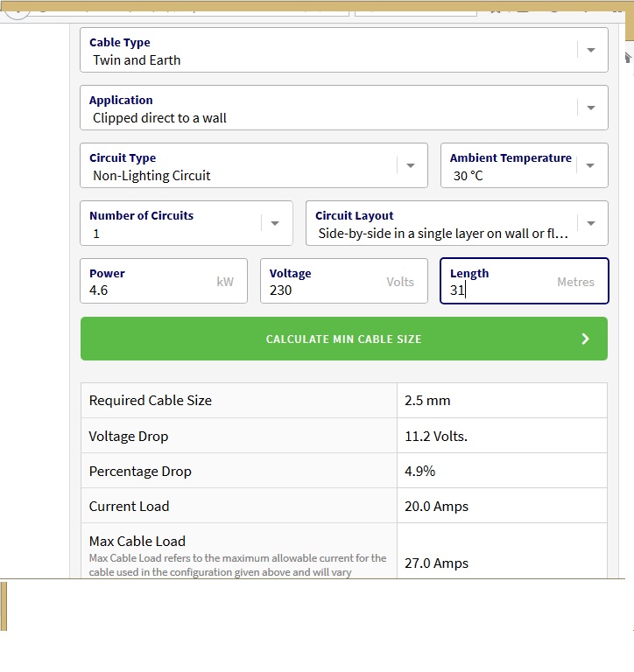Click the 27.0 Amps max cable load value
The image size is (634, 672).
pyautogui.click(x=436, y=563)
